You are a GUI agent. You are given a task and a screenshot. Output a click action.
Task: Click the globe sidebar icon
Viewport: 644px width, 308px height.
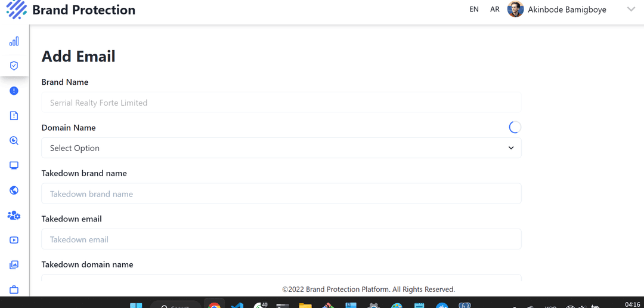[14, 190]
